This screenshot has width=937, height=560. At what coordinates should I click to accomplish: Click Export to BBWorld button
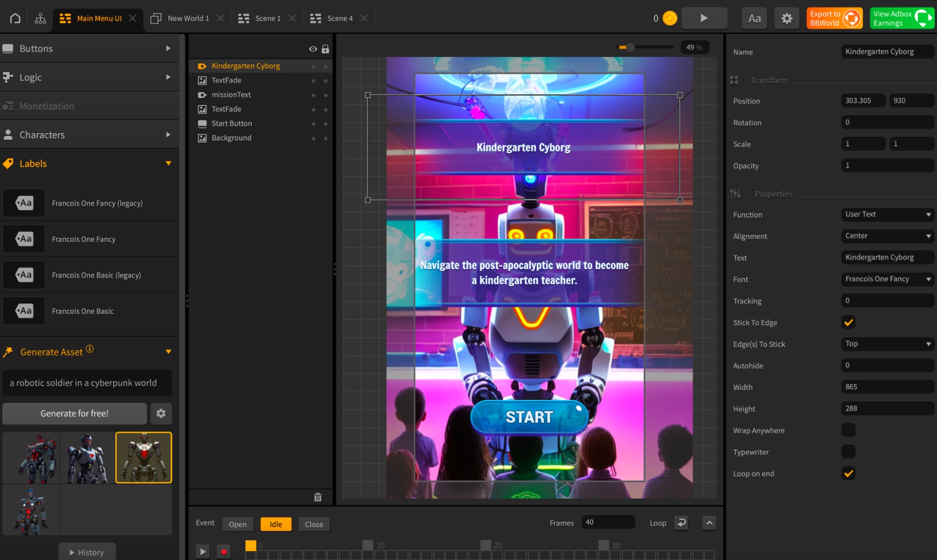click(834, 18)
